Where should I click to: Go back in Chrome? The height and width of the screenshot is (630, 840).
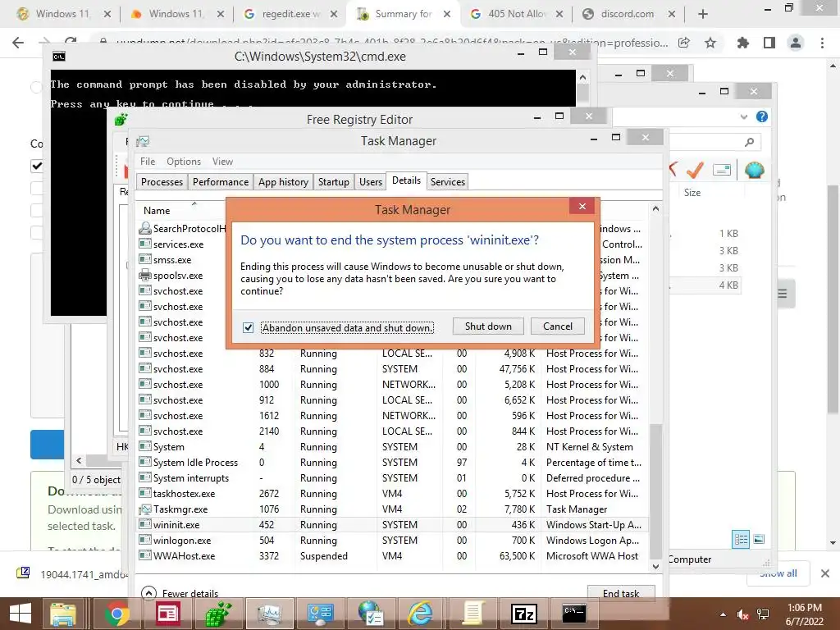[x=18, y=43]
